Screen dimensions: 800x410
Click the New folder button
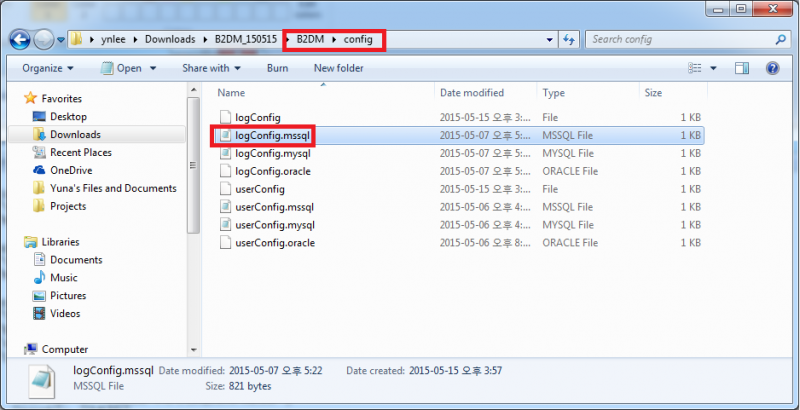tap(338, 68)
